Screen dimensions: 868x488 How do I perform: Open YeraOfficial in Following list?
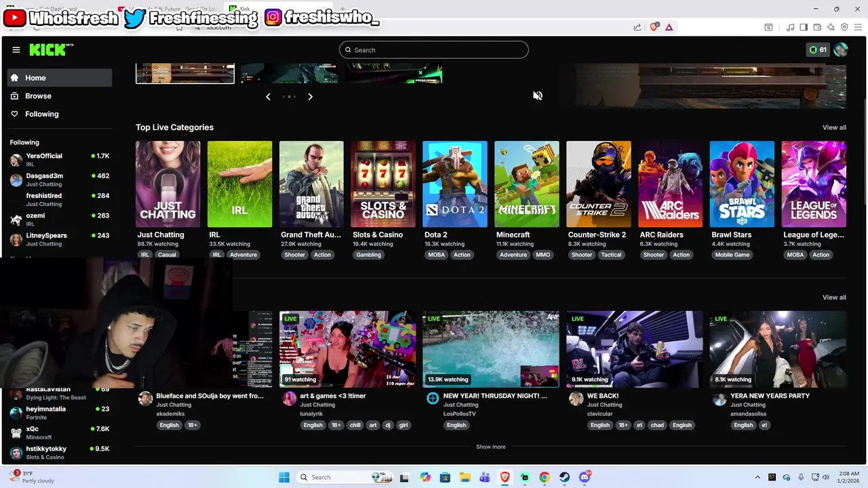(x=60, y=160)
